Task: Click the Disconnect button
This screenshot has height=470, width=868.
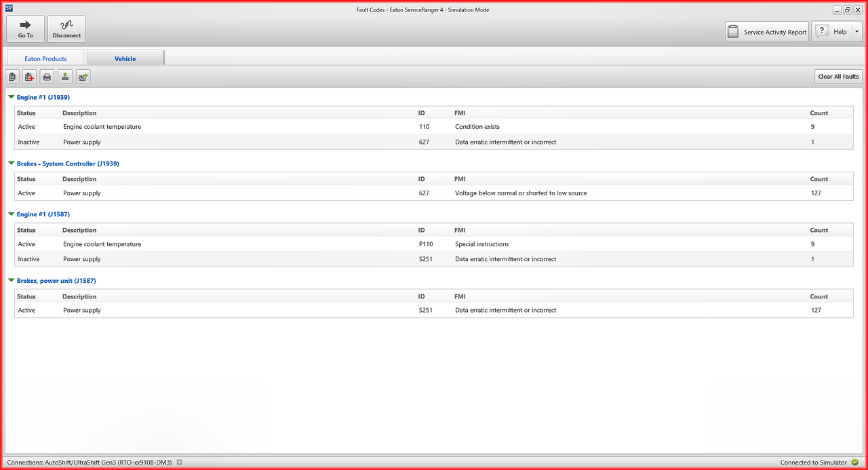Action: 66,29
